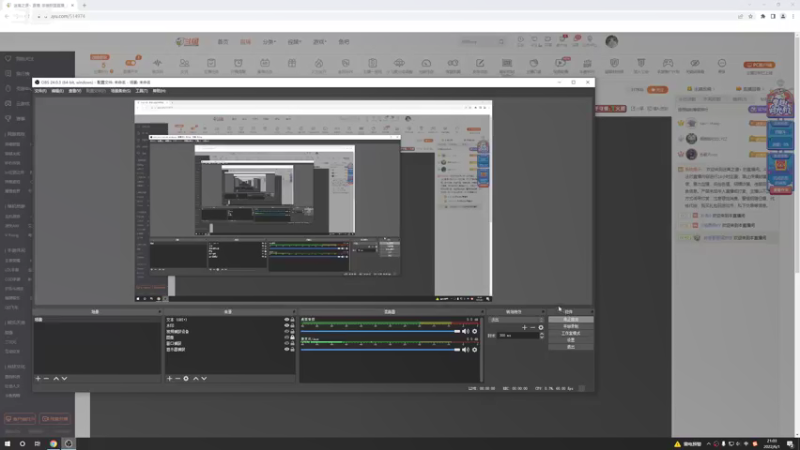Toggle the lock on the 图像 source

point(292,337)
